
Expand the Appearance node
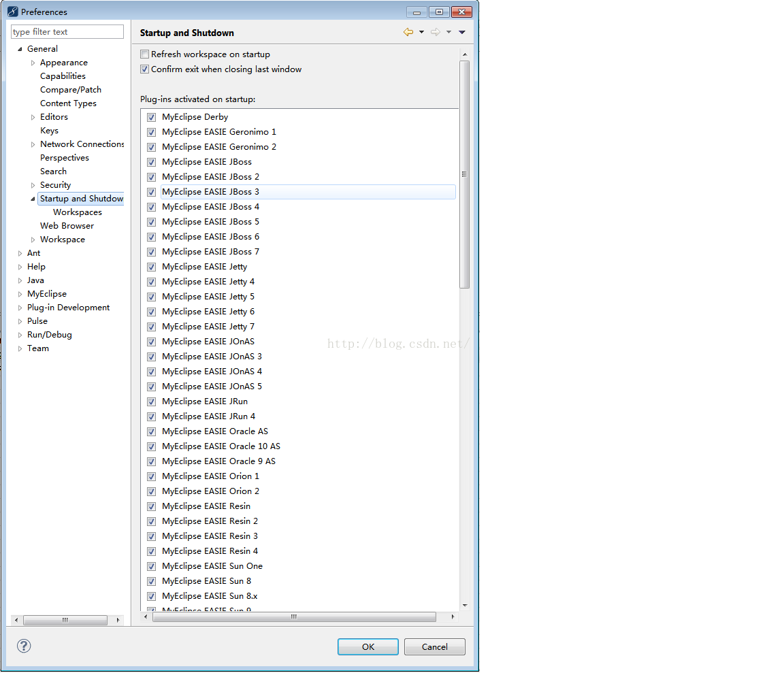pos(33,63)
